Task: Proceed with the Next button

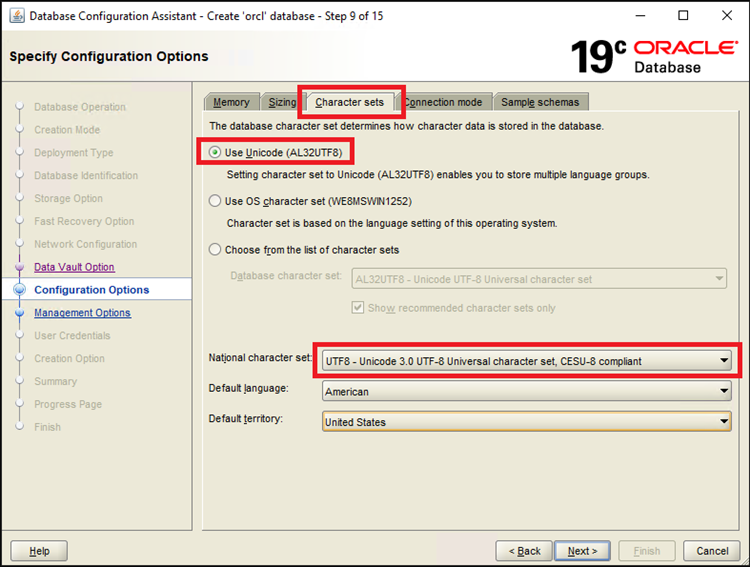Action: pos(582,551)
